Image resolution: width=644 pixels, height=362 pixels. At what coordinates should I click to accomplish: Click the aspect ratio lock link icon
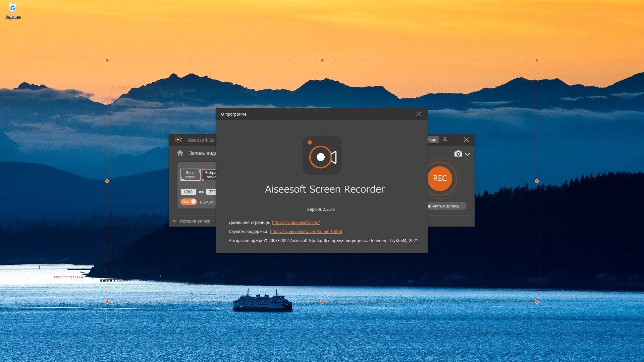tap(201, 192)
